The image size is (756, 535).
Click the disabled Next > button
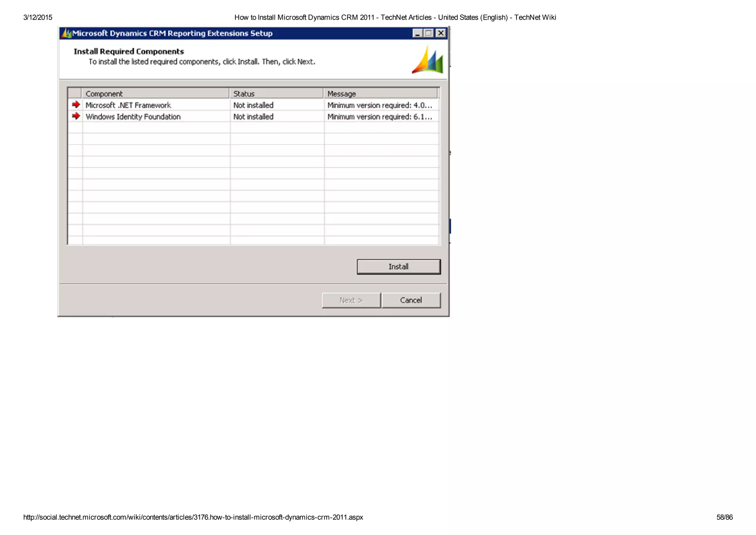coord(351,300)
